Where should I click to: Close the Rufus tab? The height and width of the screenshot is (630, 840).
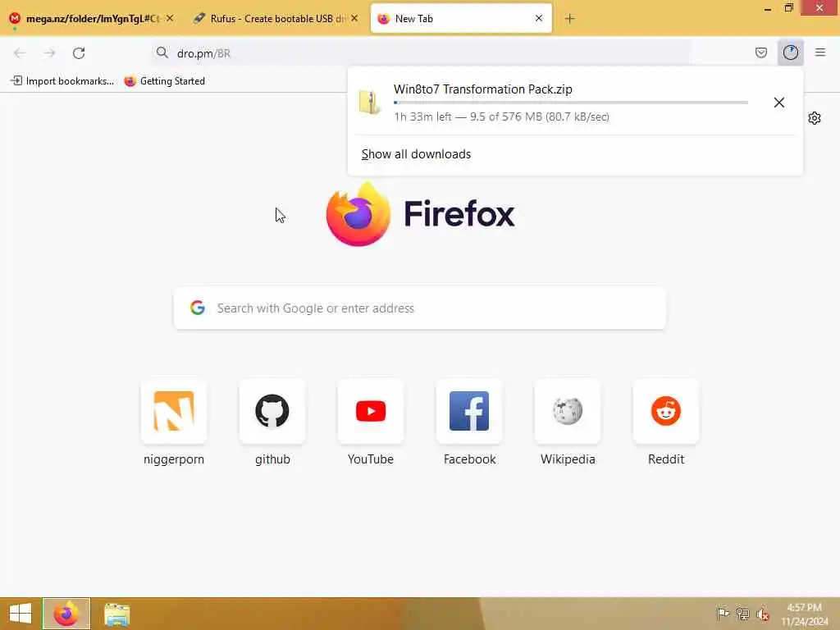click(354, 18)
